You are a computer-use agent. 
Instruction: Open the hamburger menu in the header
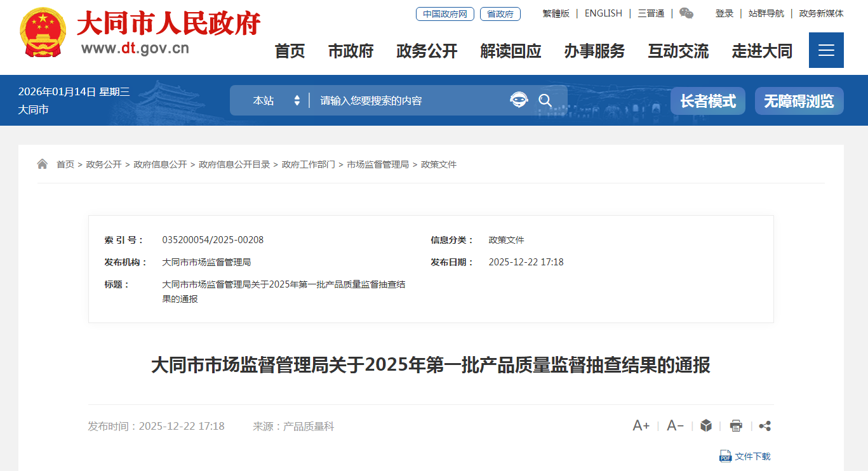click(825, 50)
